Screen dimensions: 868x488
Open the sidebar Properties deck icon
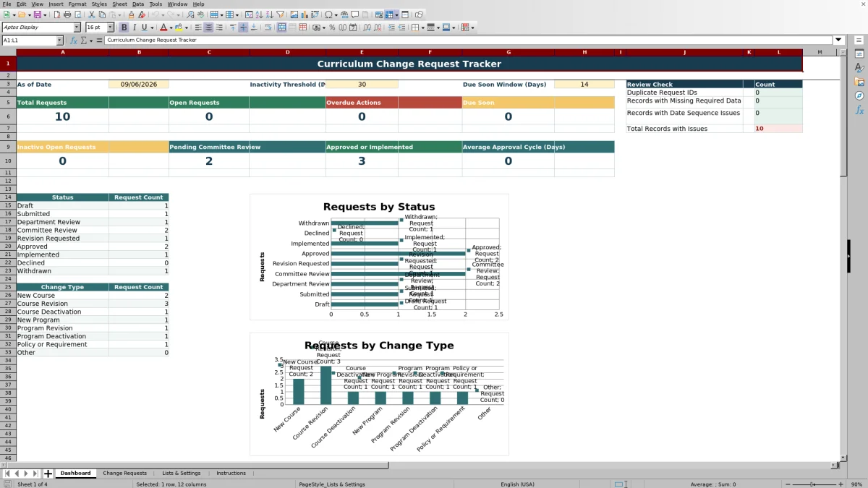pos(859,53)
